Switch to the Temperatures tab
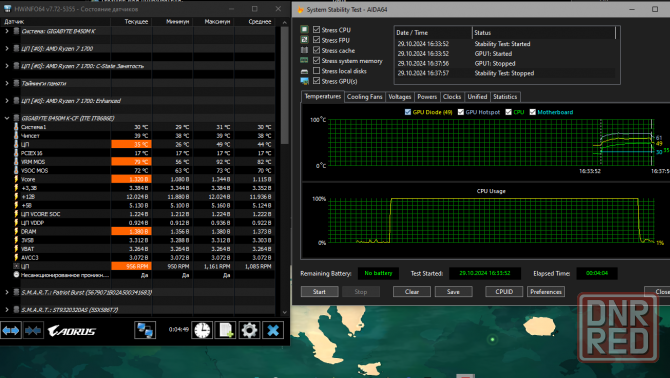 click(323, 97)
